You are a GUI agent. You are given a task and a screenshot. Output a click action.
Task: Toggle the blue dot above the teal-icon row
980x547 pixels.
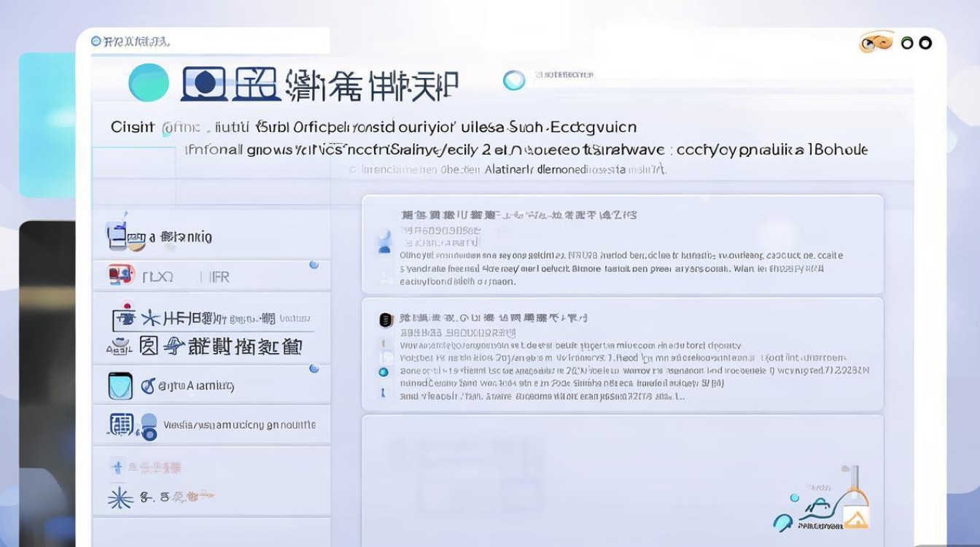point(314,369)
